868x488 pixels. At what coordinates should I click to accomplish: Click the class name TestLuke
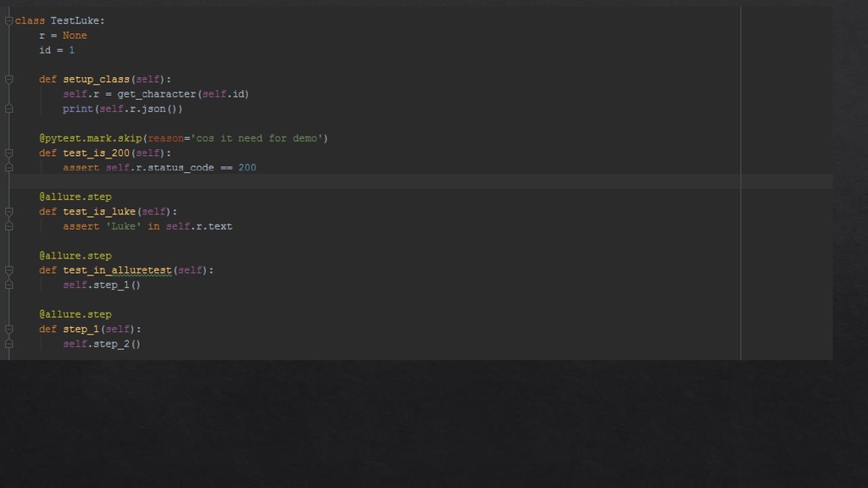pos(75,20)
